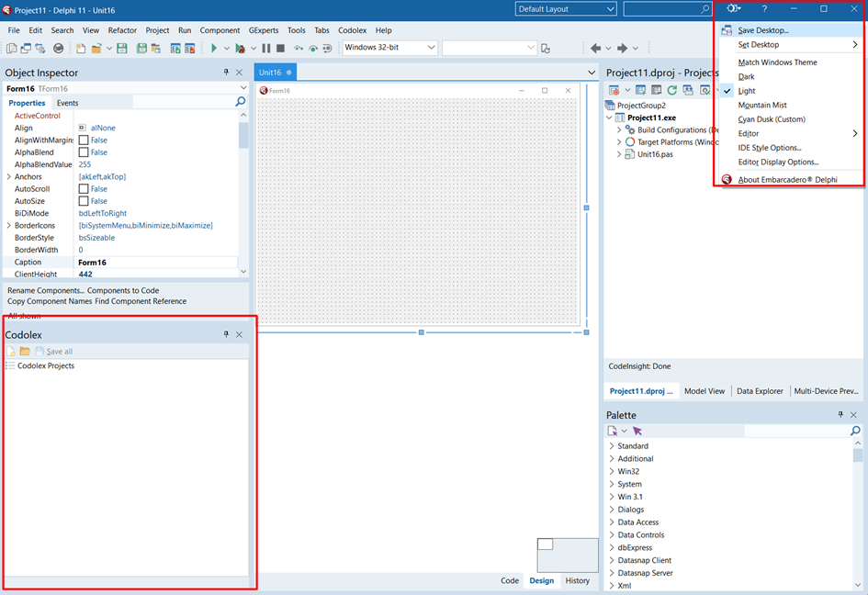
Task: Click the Caption property value field
Action: click(x=157, y=263)
